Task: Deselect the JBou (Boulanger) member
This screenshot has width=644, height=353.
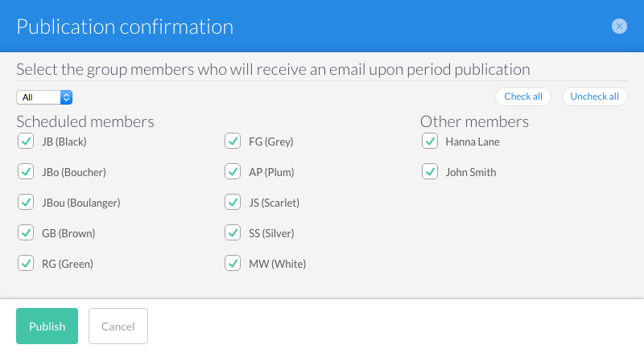Action: tap(26, 202)
